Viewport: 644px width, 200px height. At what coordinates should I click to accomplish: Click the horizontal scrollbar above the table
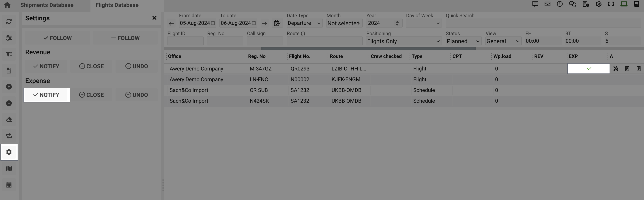[x=368, y=49]
